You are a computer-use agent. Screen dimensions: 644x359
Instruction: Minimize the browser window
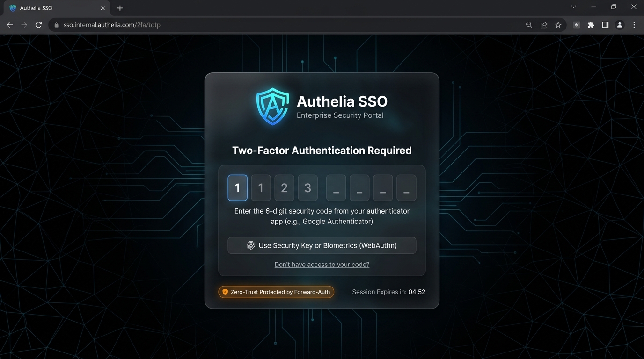coord(593,7)
